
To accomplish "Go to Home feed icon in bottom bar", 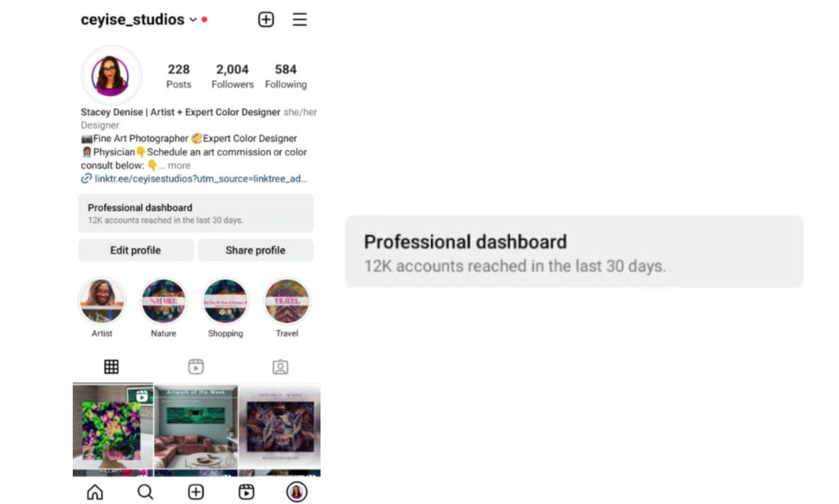I will 95,492.
